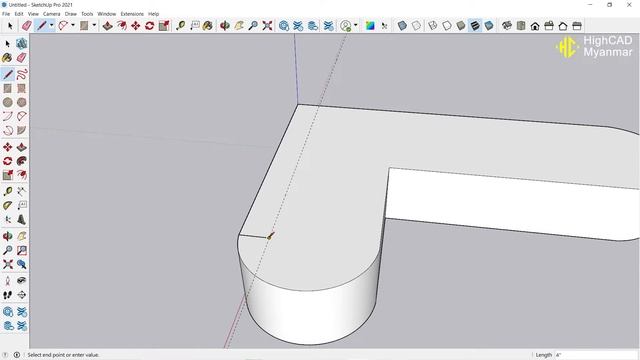Click Move tool in the top toolbar
640x360 pixels.
coord(136,26)
